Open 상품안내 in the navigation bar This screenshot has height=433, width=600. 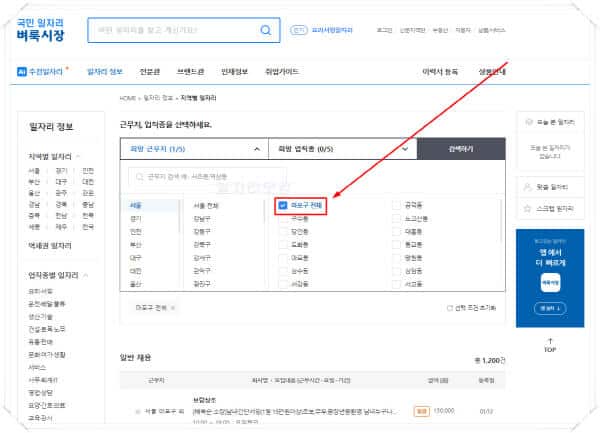tap(492, 72)
